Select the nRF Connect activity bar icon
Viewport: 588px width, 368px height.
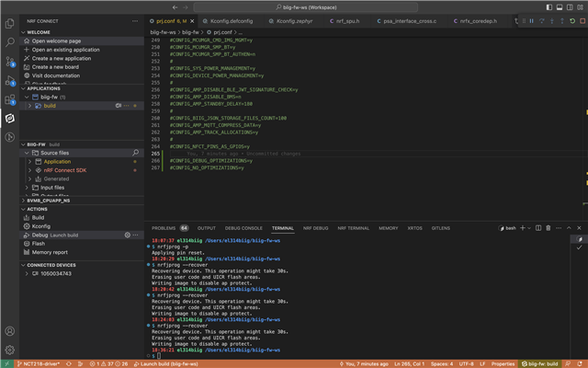[10, 119]
